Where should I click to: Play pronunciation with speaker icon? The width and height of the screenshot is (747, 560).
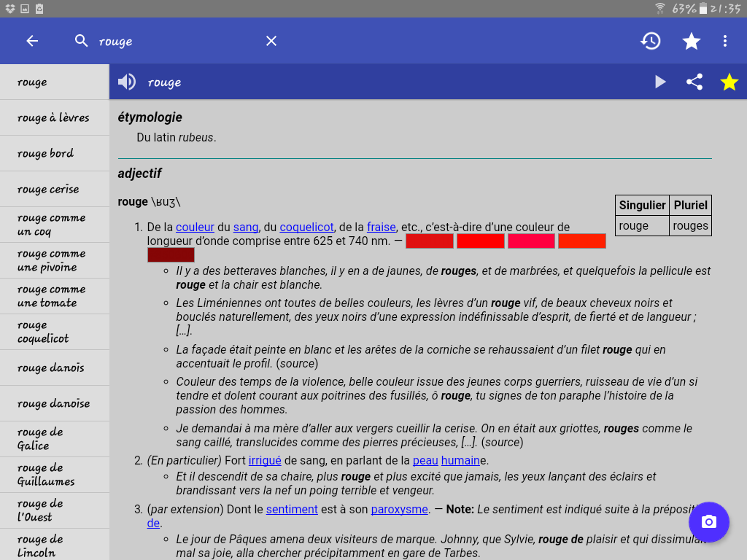pyautogui.click(x=127, y=82)
